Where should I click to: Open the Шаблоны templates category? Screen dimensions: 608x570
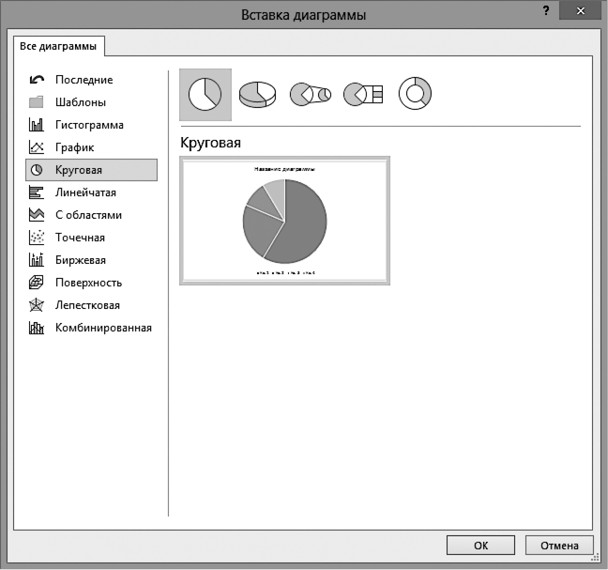(x=80, y=102)
